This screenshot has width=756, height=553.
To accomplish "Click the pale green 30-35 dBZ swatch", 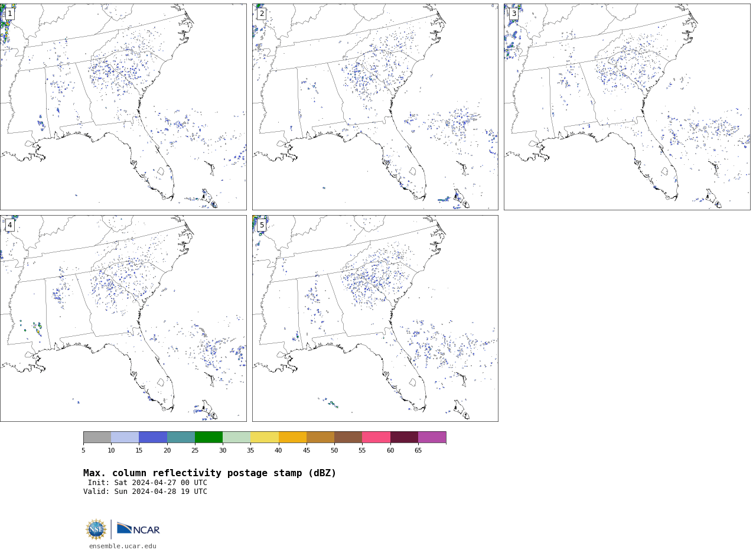I will pos(236,437).
